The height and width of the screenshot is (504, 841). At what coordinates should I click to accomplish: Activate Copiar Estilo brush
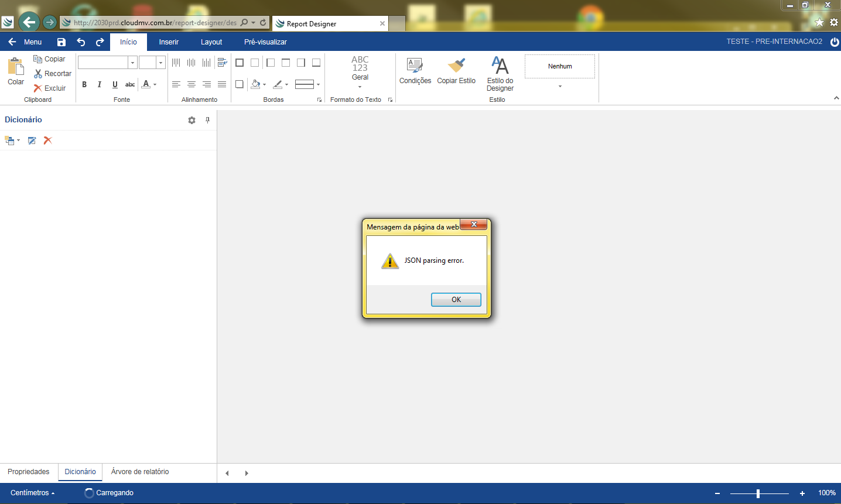pos(456,71)
